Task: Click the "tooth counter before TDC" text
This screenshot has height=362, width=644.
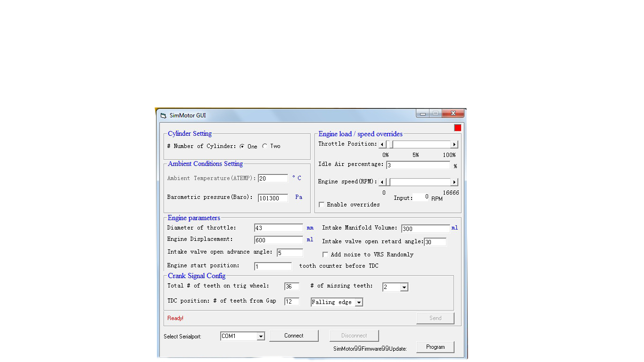Action: click(339, 266)
